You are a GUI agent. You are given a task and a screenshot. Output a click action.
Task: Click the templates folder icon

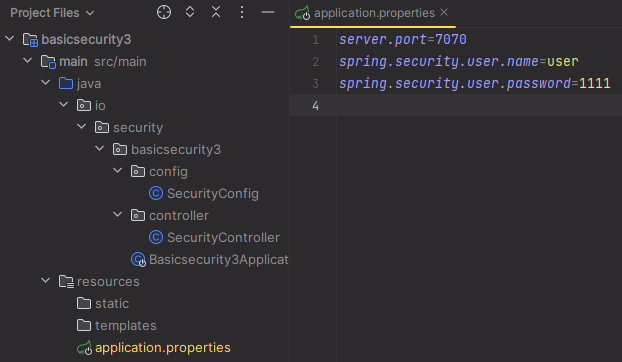click(x=84, y=326)
